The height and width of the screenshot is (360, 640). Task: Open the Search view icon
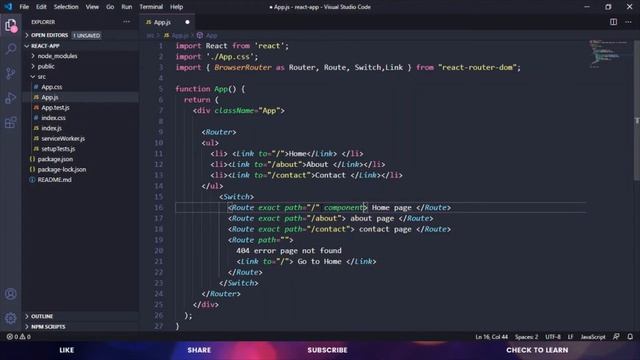coord(11,49)
